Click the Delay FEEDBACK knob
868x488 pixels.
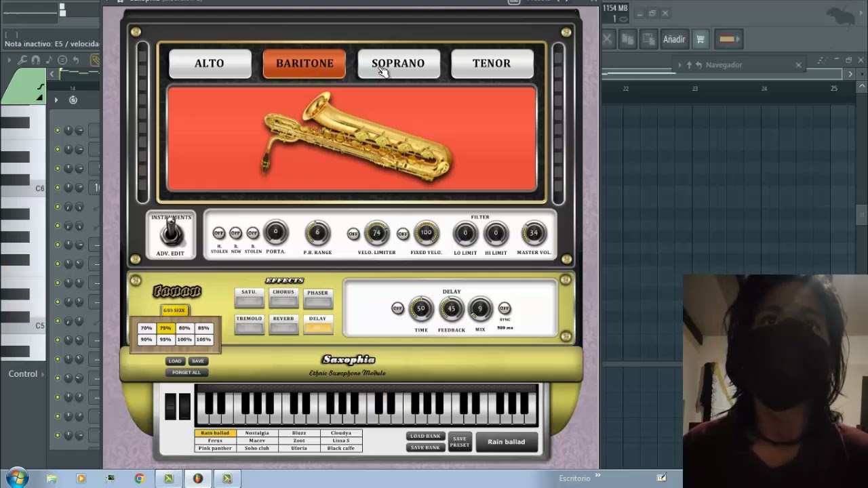pyautogui.click(x=451, y=309)
